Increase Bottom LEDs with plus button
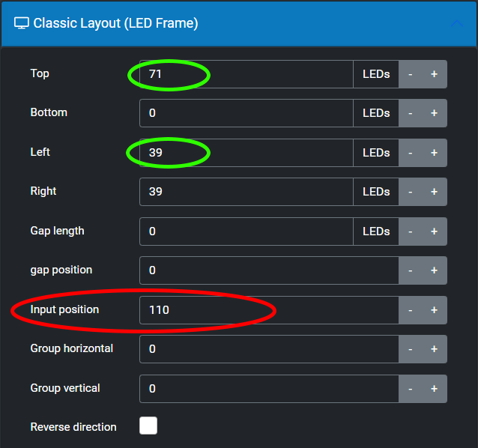This screenshot has width=478, height=448. click(434, 113)
